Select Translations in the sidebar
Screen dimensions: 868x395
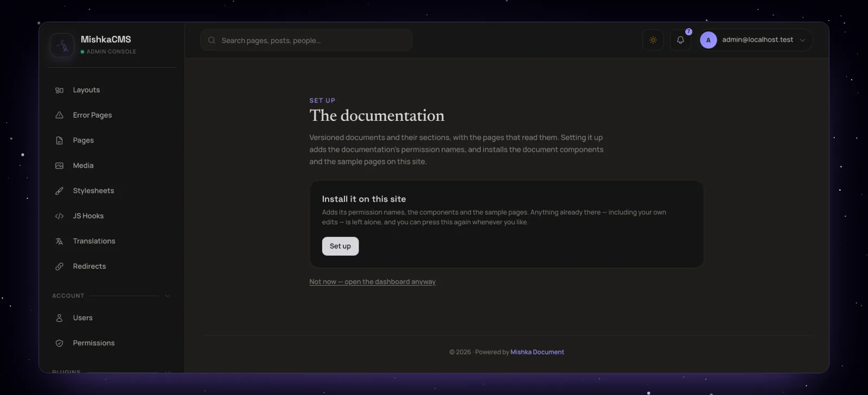click(112, 241)
